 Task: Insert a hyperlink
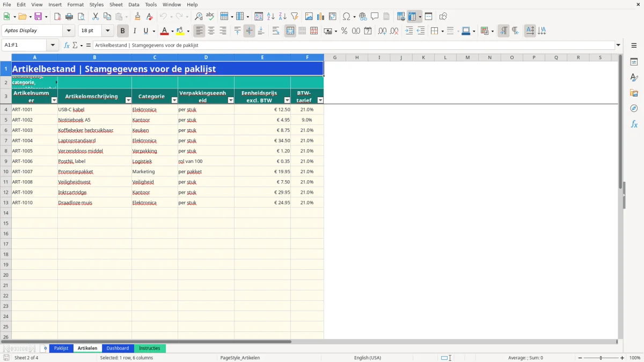pyautogui.click(x=363, y=17)
